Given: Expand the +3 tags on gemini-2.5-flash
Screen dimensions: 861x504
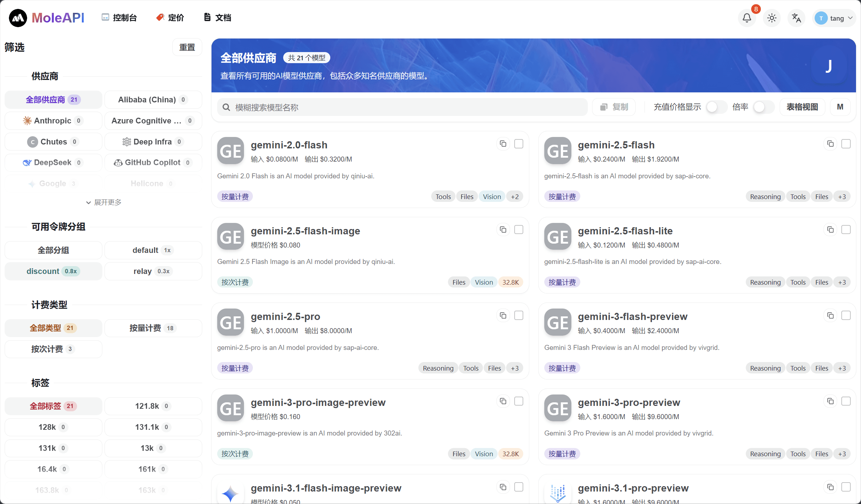Looking at the screenshot, I should click(842, 196).
